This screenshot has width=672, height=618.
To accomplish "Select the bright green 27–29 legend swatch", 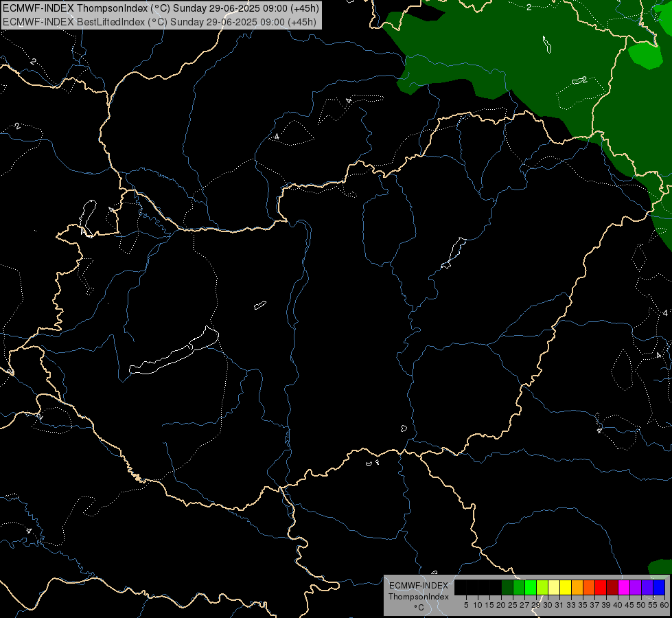I will pos(531,587).
